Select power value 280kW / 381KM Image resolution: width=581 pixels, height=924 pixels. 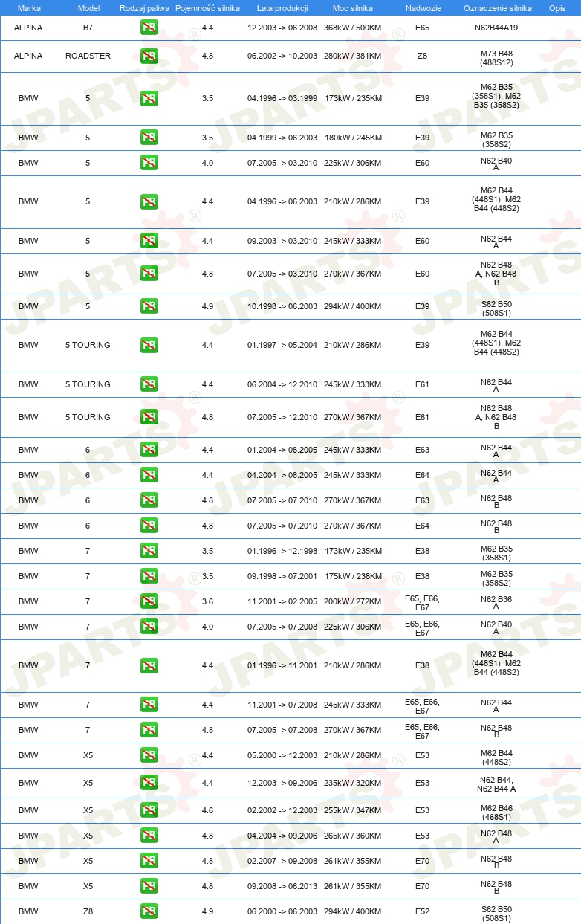[x=352, y=56]
